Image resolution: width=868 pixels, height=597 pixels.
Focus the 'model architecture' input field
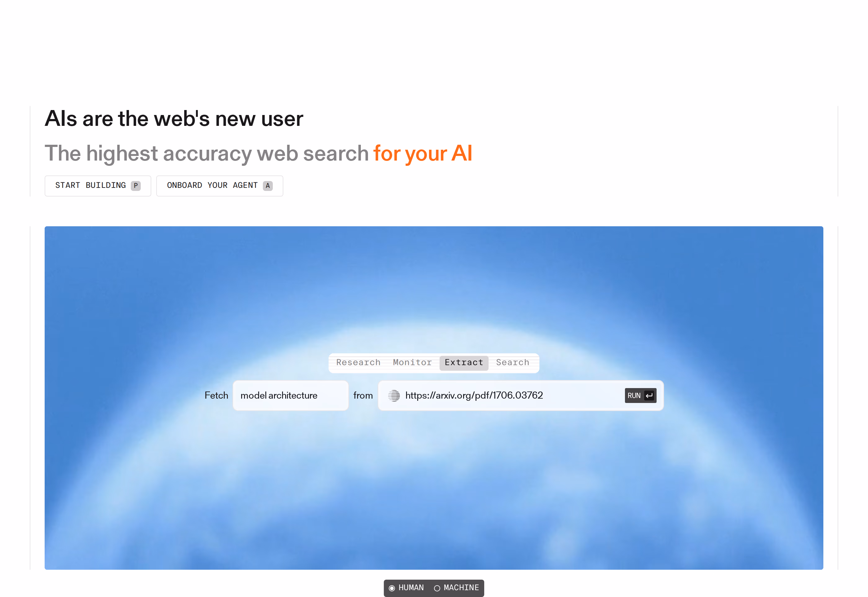[x=290, y=396]
